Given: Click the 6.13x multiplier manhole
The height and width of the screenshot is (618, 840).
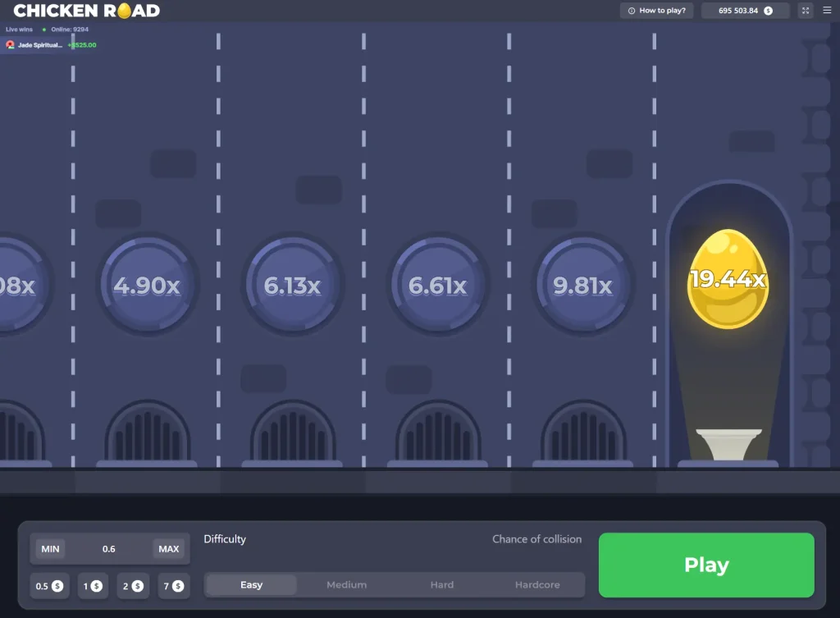Looking at the screenshot, I should point(293,285).
